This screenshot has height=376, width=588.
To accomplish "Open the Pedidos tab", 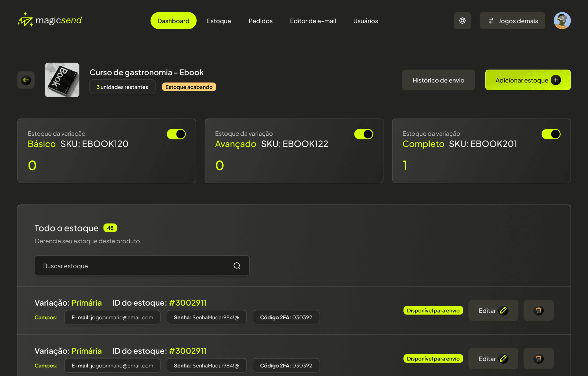I will [x=260, y=21].
